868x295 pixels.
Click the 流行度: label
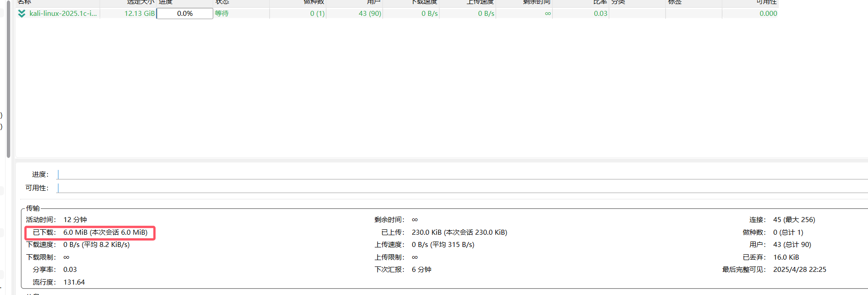(x=44, y=282)
